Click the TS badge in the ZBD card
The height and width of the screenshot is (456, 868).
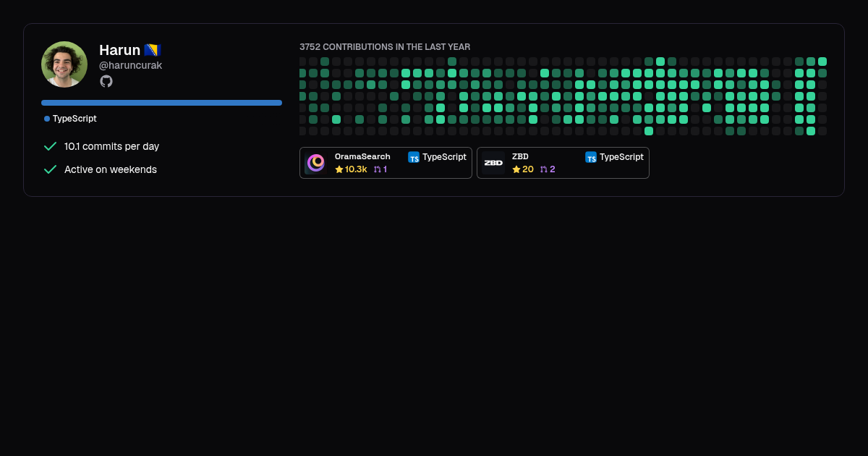591,157
